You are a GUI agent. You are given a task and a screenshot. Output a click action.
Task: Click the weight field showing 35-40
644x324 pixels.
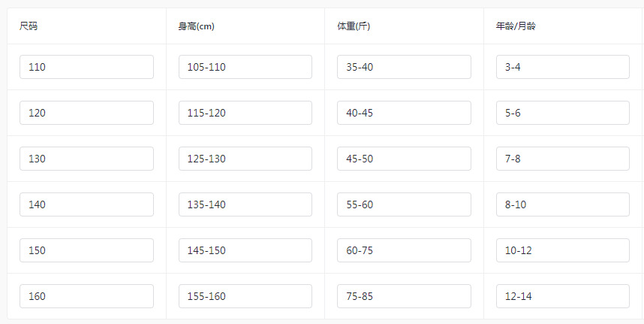[404, 67]
